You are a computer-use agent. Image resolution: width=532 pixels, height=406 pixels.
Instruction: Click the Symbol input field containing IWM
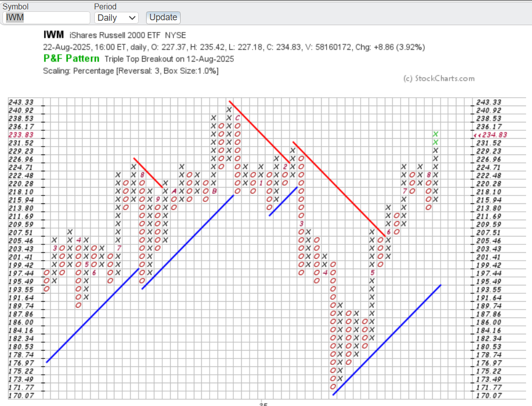[46, 18]
